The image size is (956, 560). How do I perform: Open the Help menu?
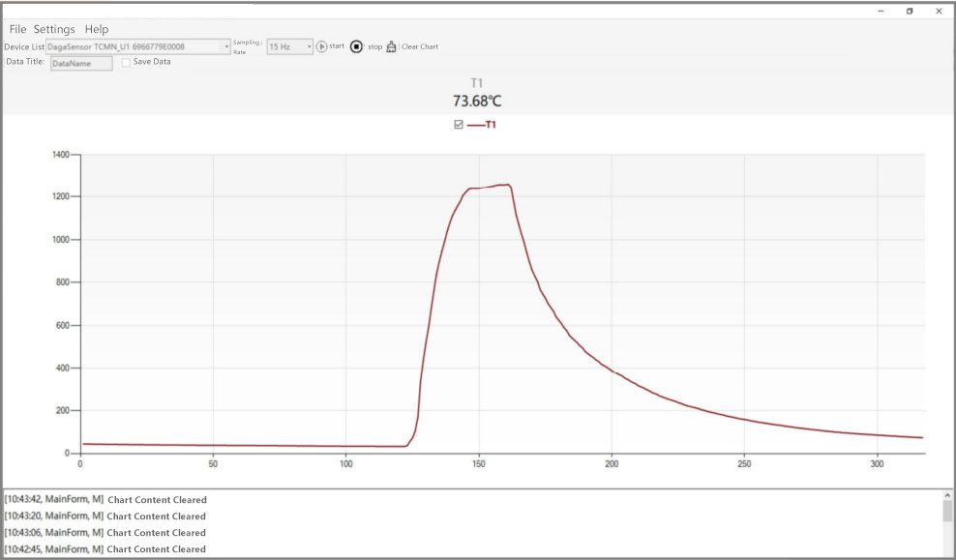point(97,29)
